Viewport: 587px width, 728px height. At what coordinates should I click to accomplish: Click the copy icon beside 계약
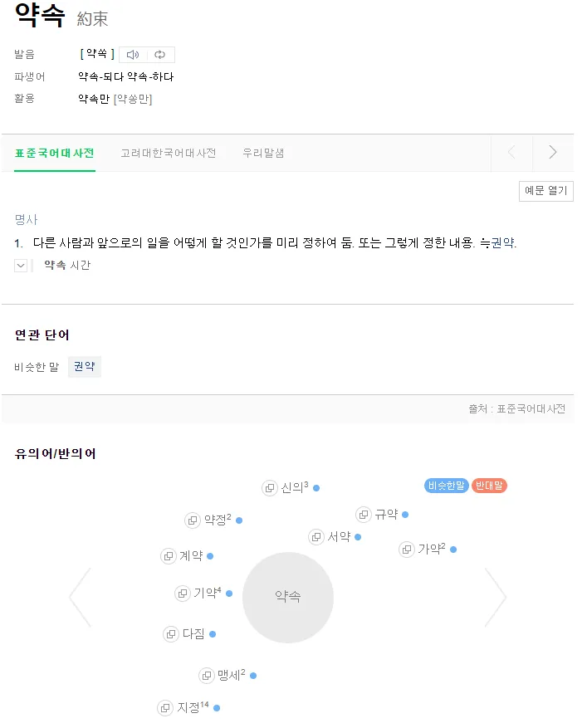[x=169, y=556]
